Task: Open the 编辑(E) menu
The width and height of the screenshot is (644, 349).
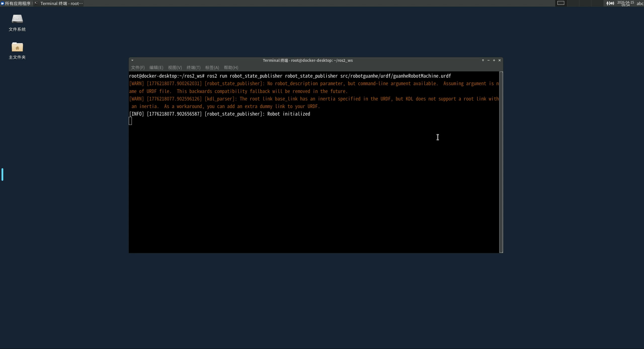Action: click(156, 68)
